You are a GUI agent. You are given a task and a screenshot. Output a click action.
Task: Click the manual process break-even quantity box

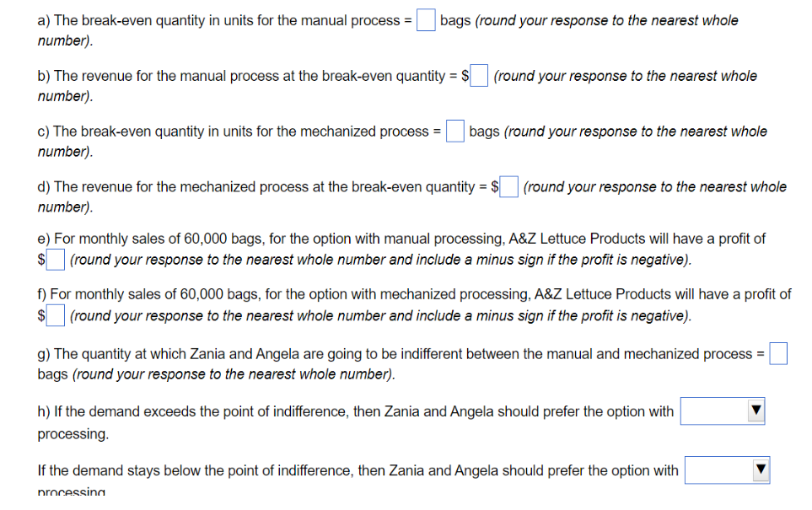click(x=424, y=19)
